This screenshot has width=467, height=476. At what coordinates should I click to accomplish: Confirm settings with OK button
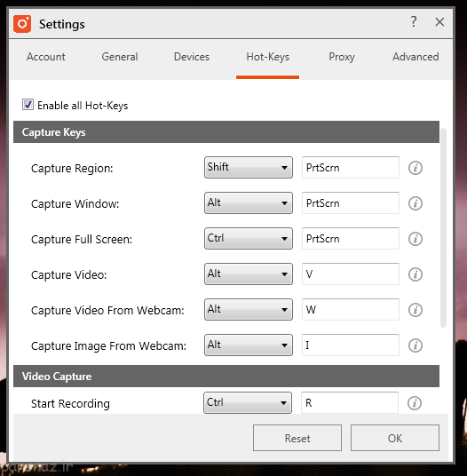tap(395, 438)
